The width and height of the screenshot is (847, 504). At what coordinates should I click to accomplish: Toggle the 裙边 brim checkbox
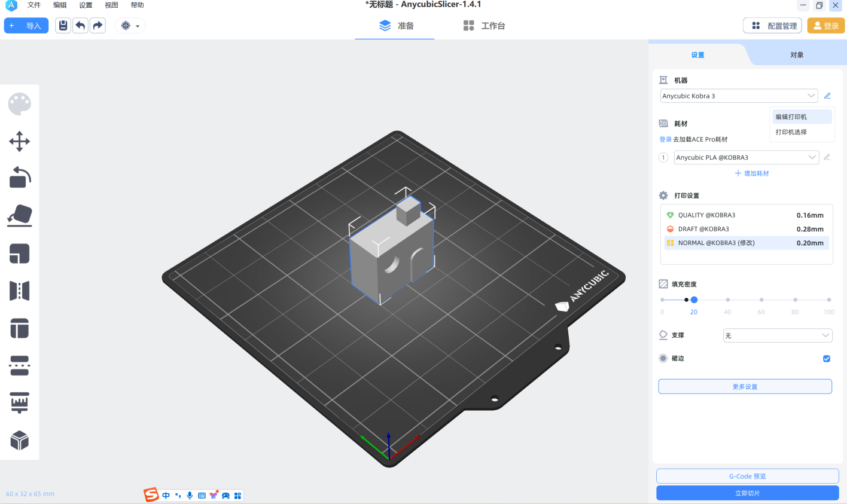click(826, 359)
